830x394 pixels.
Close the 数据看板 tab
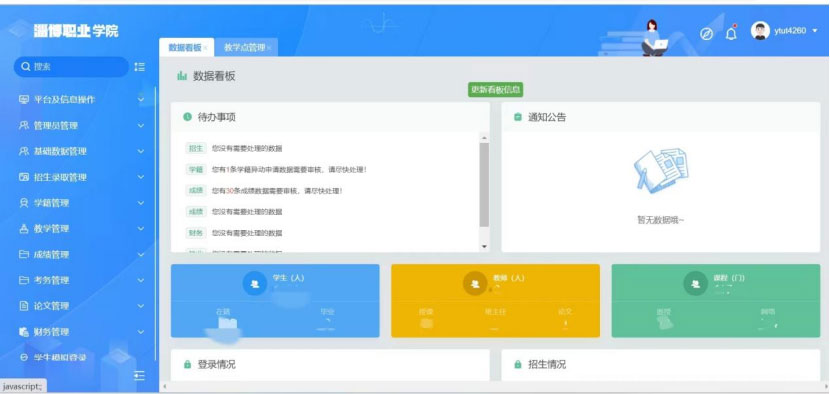[x=205, y=48]
